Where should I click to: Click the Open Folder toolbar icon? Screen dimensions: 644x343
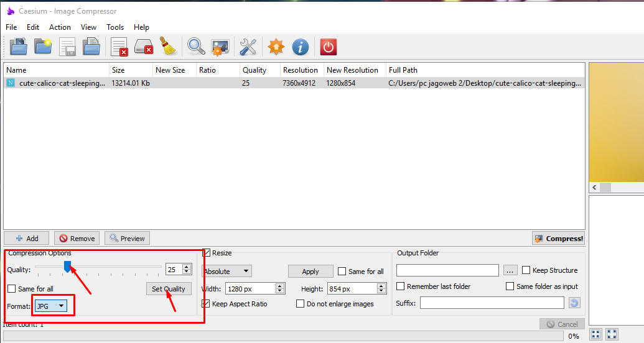click(43, 47)
